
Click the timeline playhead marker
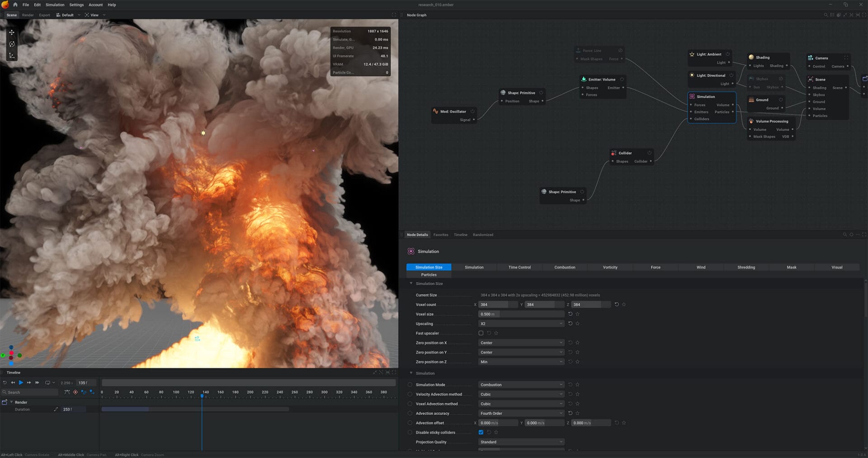click(202, 396)
